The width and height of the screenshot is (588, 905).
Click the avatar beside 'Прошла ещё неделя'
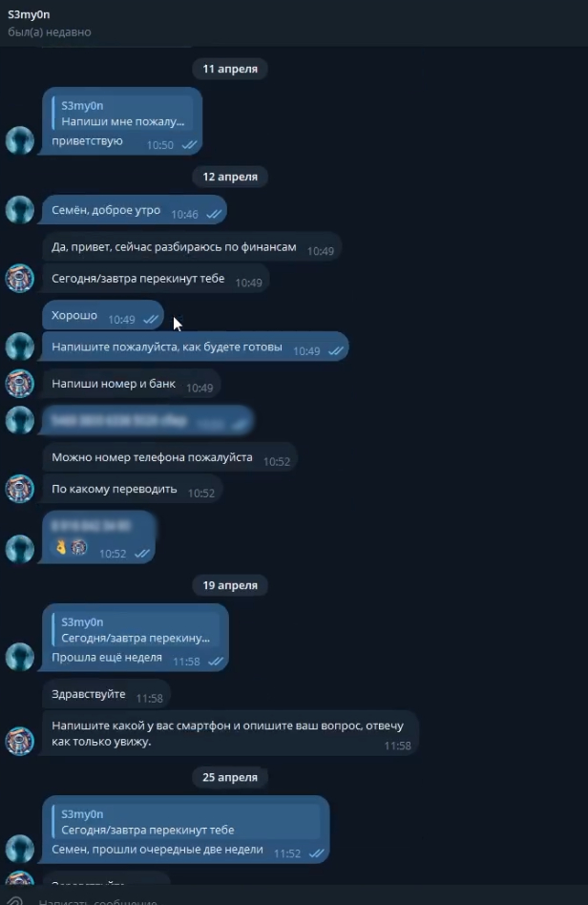[20, 657]
